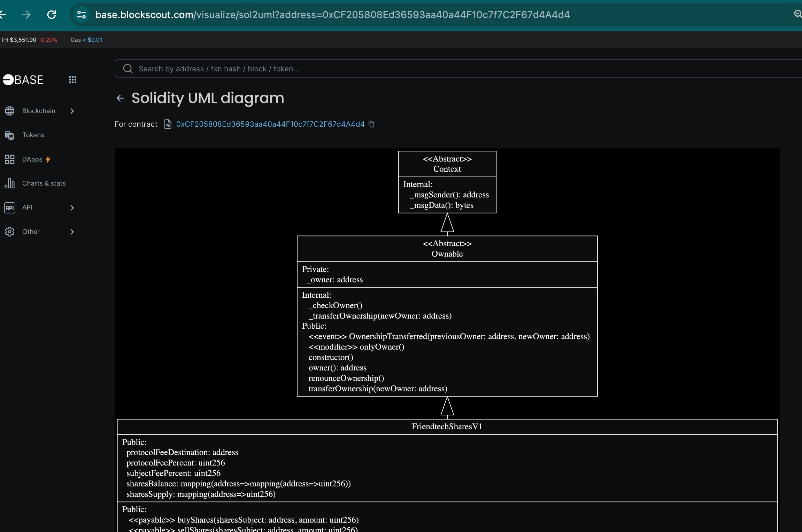Image resolution: width=802 pixels, height=532 pixels.
Task: Click the browser forward arrow
Action: (x=26, y=15)
